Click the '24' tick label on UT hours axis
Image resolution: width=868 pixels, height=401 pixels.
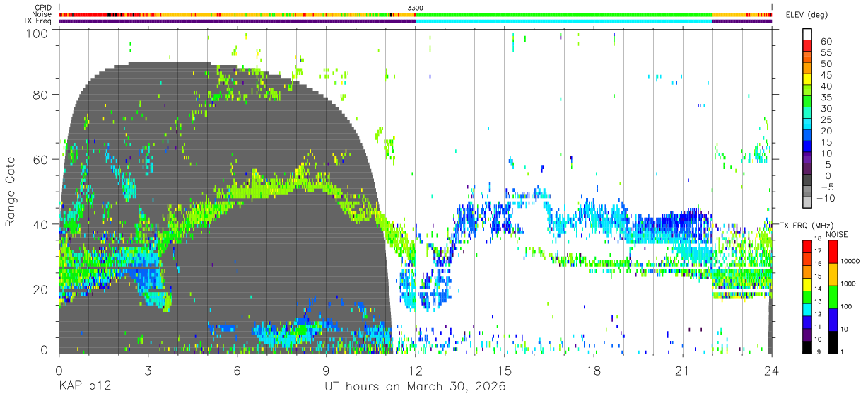[771, 371]
